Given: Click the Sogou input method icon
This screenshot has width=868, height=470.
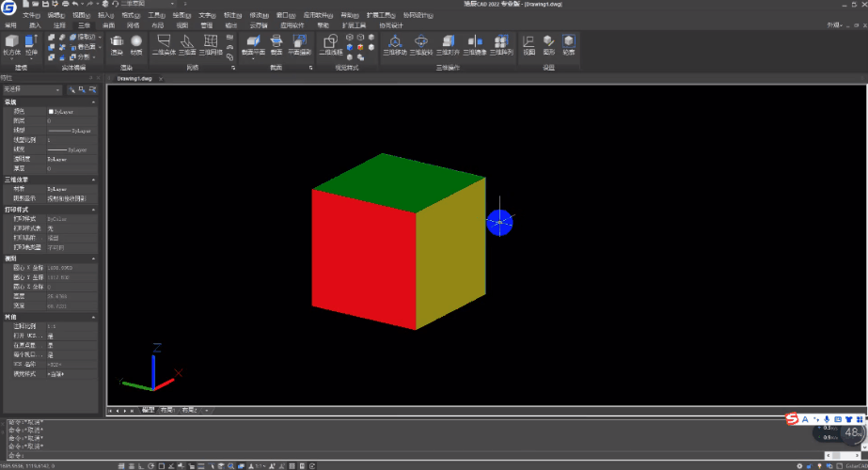Looking at the screenshot, I should [x=792, y=418].
